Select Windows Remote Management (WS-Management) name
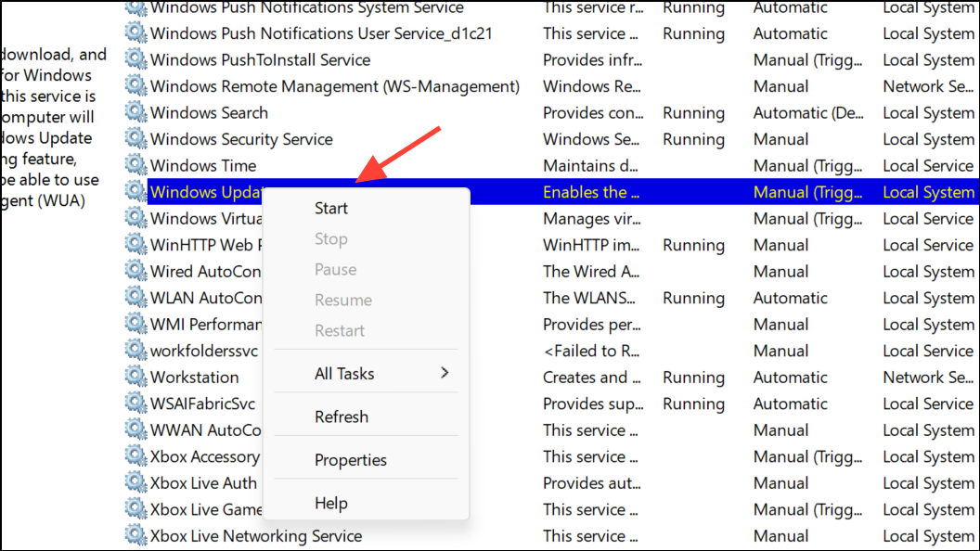980x551 pixels. tap(334, 86)
